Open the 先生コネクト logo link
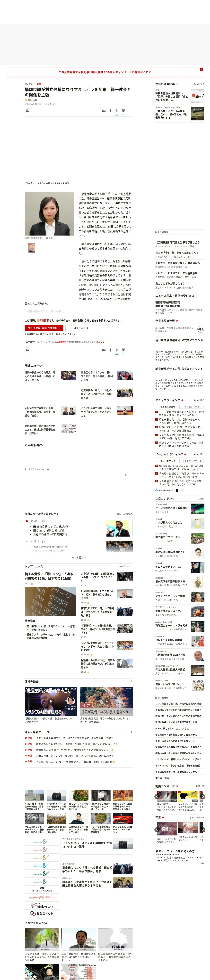Screen dimensions: 210x980 (x=42, y=913)
